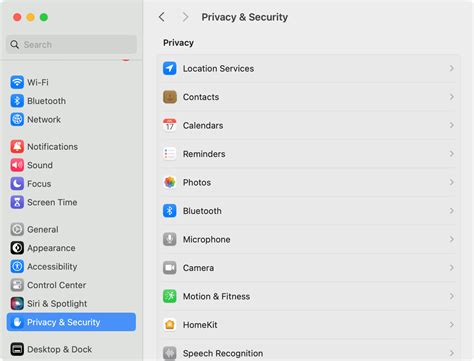The height and width of the screenshot is (361, 474).
Task: Expand the Speech Recognition row chevron
Action: click(x=451, y=353)
